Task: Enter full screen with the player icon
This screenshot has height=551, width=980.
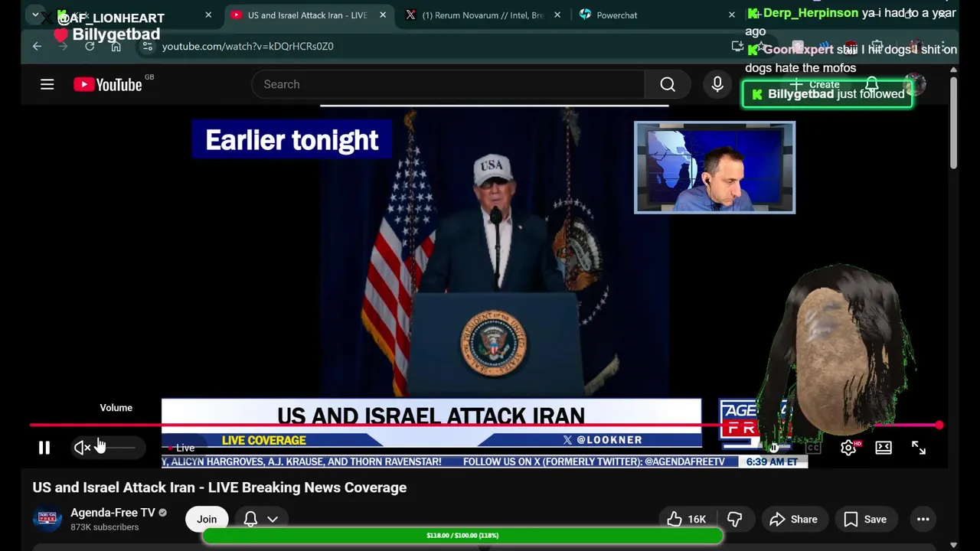Action: [919, 448]
